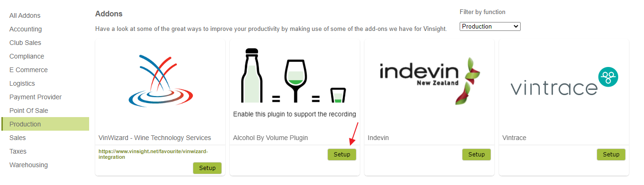Click the Setup button under Vintrace
The image size is (644, 185).
coord(611,155)
